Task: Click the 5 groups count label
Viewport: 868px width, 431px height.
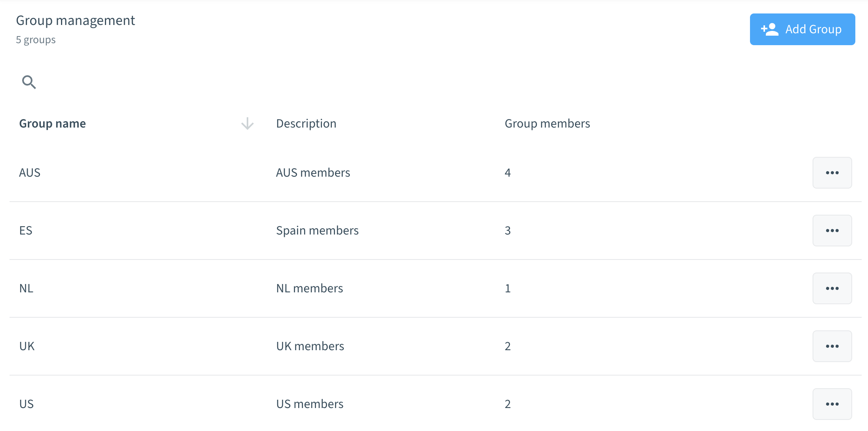Action: click(35, 39)
